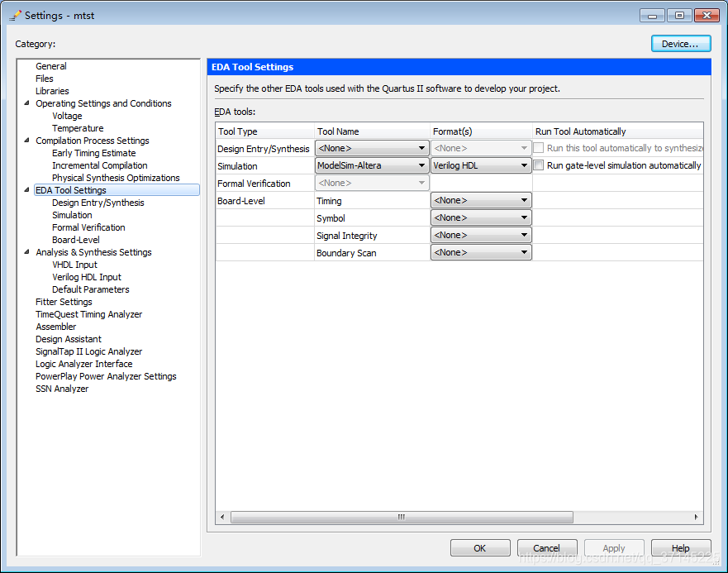Select the Files category
Screen dimensions: 728x573
[45, 79]
